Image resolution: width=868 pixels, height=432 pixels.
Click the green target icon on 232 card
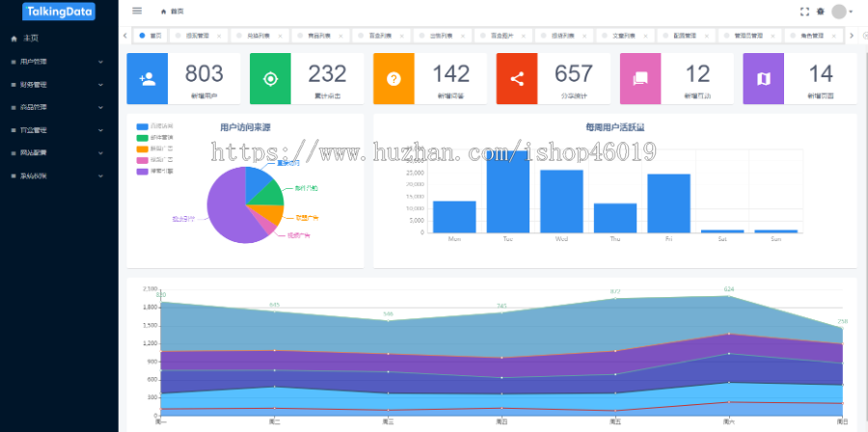270,78
